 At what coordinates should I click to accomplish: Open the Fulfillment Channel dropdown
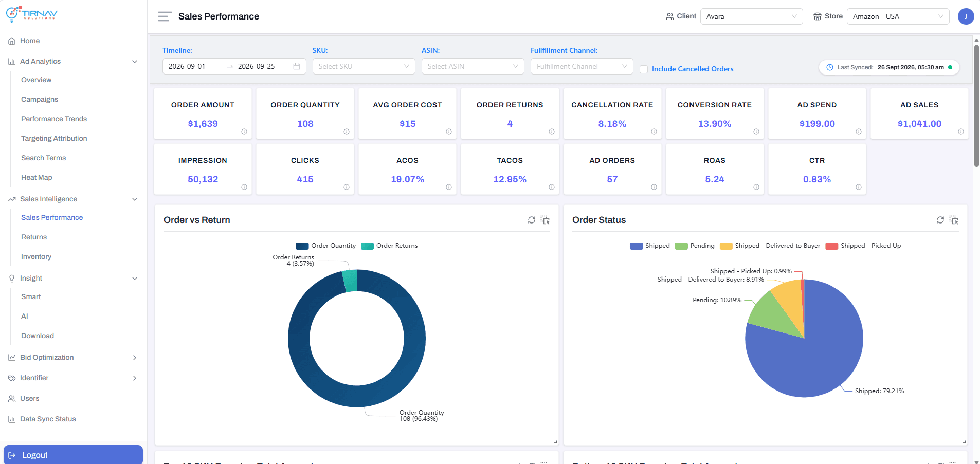pyautogui.click(x=582, y=66)
